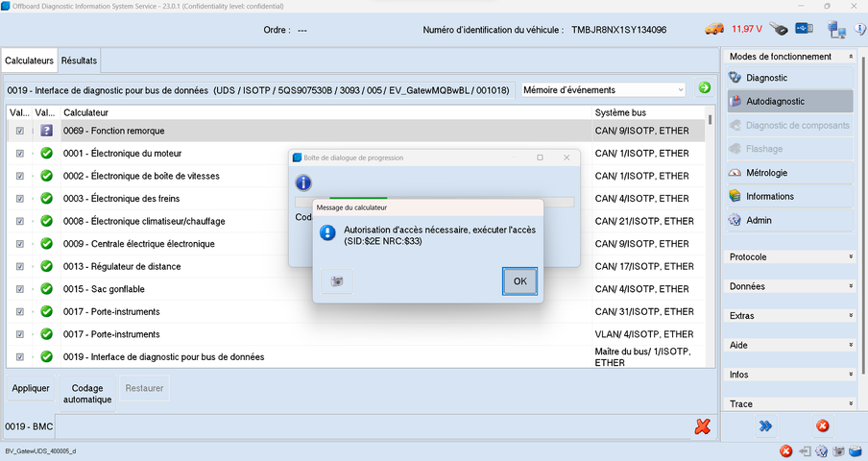Viewport: 868px width, 461px height.
Task: Toggle the checkbox for 0015 - Sac gonflable
Action: click(20, 289)
